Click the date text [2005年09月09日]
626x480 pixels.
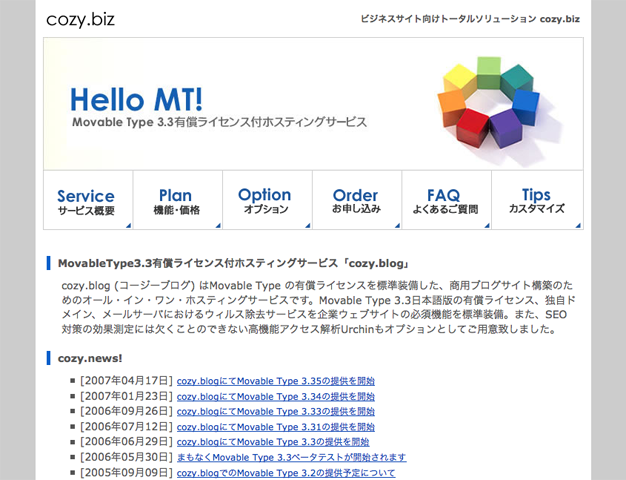(126, 473)
